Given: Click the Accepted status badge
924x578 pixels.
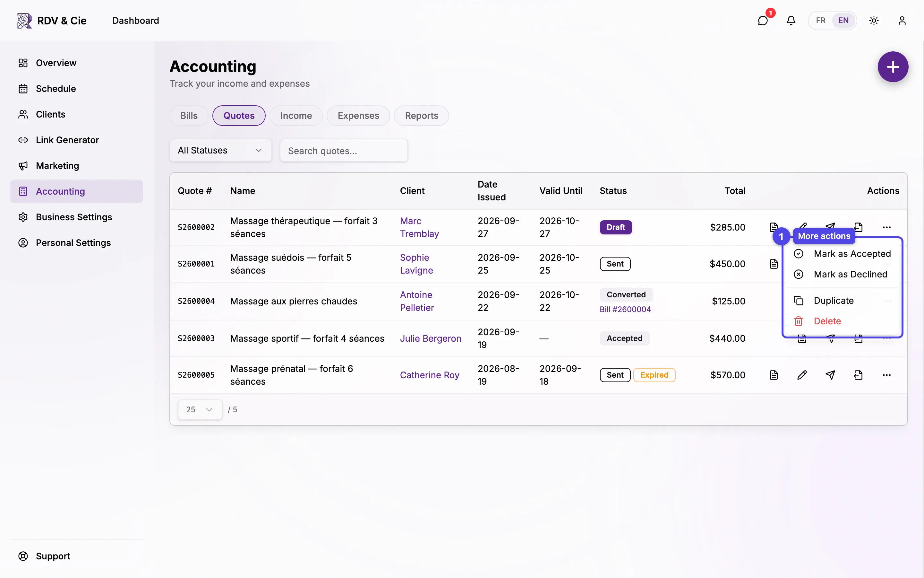Looking at the screenshot, I should click(x=624, y=338).
